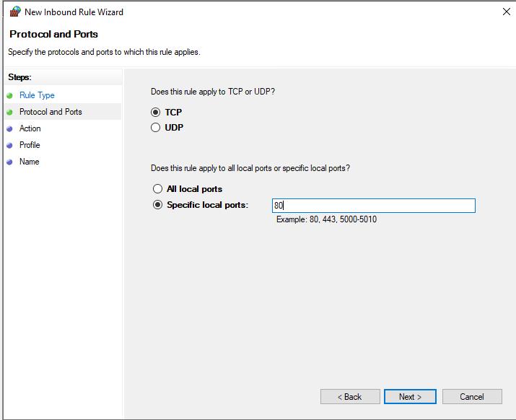The image size is (516, 420).
Task: Select the UDP radio button
Action: click(156, 128)
